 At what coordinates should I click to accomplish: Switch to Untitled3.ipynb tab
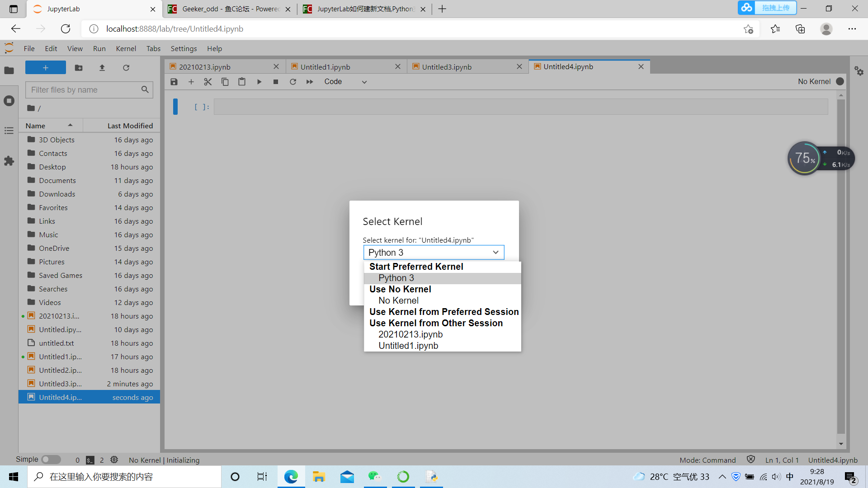447,66
